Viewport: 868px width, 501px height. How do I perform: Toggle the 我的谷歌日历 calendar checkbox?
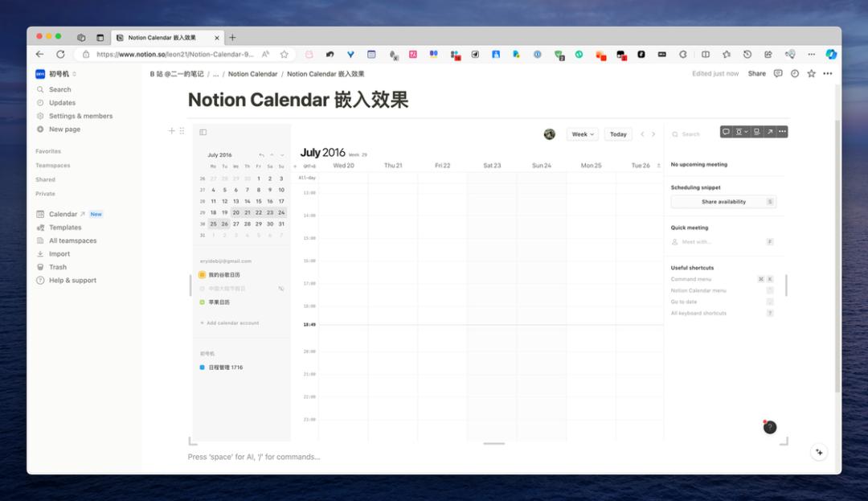(202, 274)
